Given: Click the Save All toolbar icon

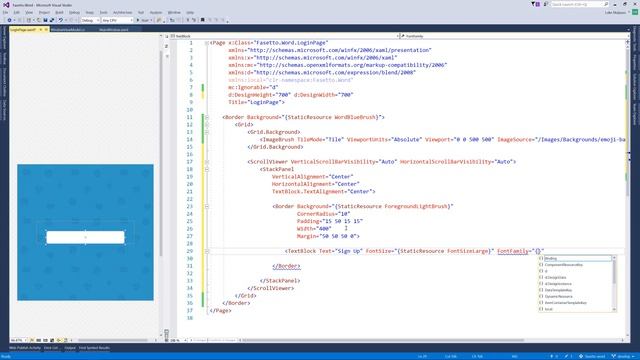Looking at the screenshot, I should coord(52,20).
